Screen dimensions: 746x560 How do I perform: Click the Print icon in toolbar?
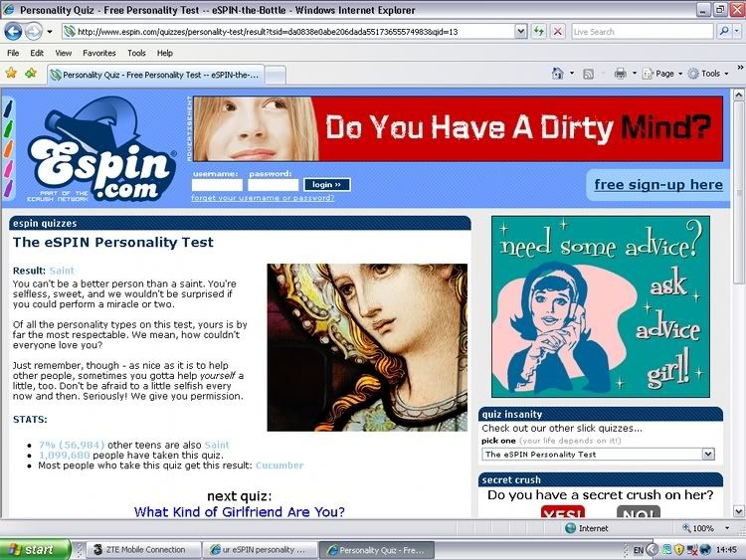[620, 74]
